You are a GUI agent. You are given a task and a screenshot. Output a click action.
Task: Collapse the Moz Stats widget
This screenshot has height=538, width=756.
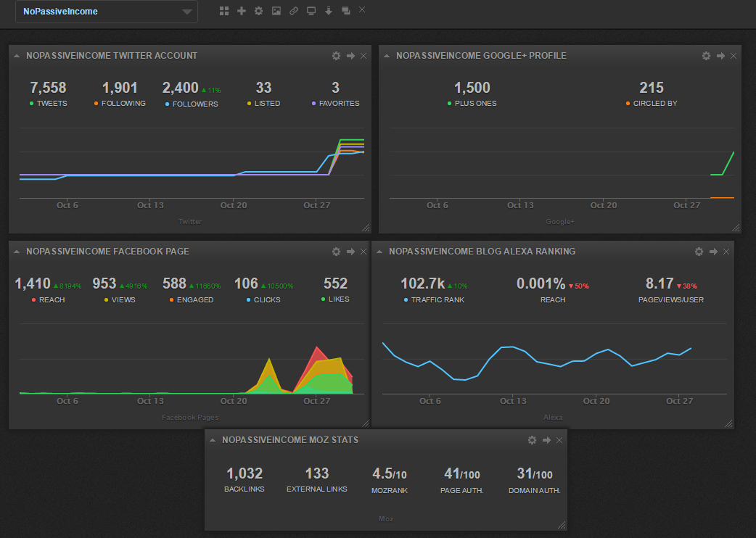[212, 439]
